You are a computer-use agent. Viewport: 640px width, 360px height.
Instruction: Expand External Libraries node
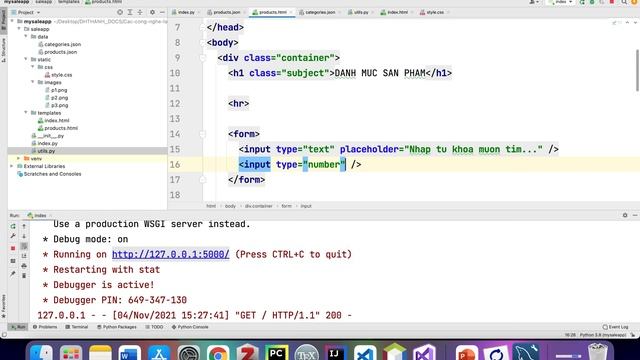tap(12, 166)
